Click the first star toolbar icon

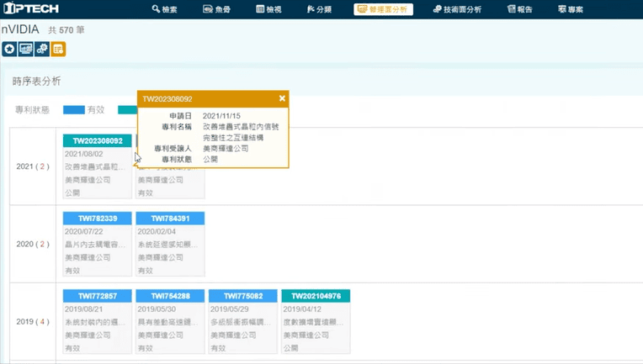pos(9,50)
